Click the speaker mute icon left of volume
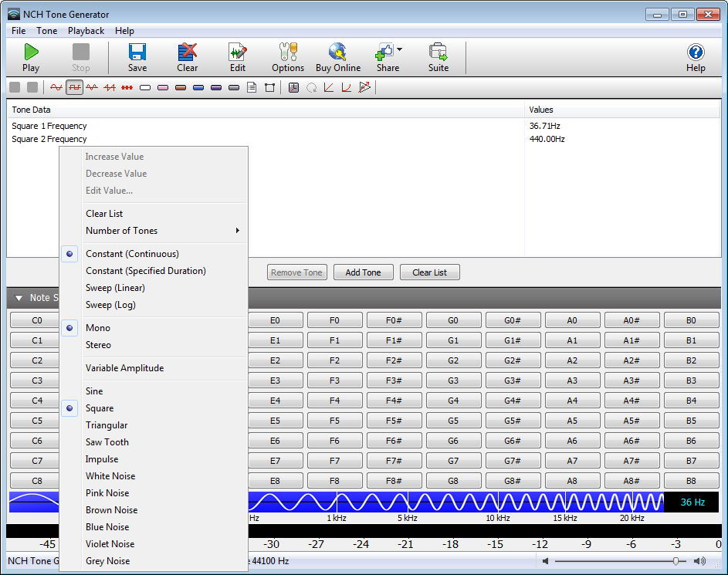728x575 pixels. click(546, 561)
